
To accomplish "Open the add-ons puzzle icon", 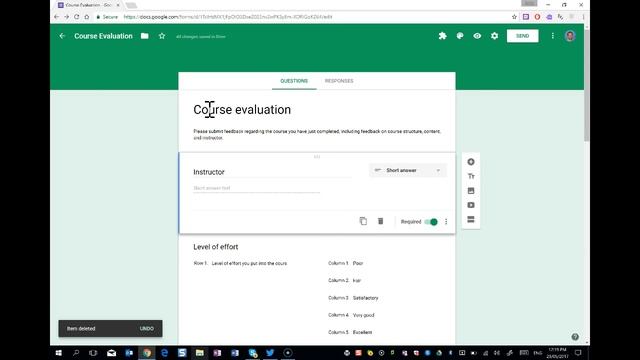I will pyautogui.click(x=442, y=36).
